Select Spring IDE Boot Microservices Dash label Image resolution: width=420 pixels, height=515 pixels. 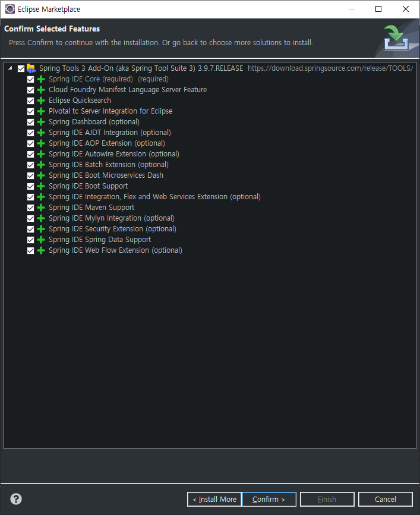[106, 175]
